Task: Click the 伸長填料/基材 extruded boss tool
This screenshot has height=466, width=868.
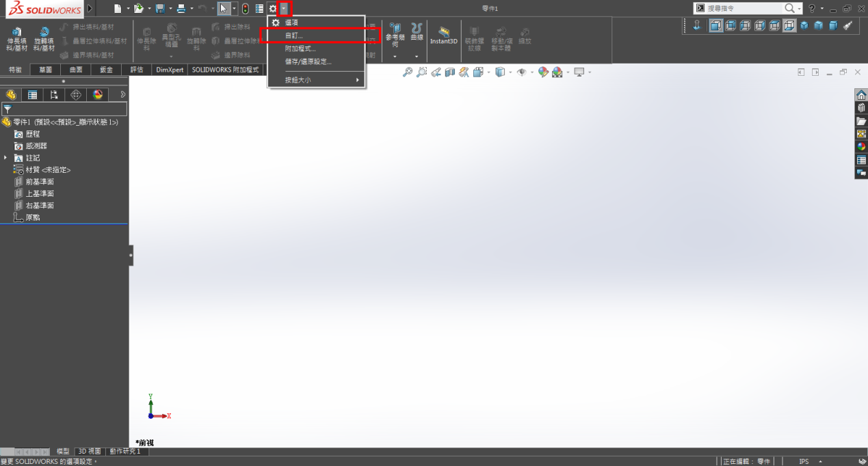Action: tap(17, 40)
